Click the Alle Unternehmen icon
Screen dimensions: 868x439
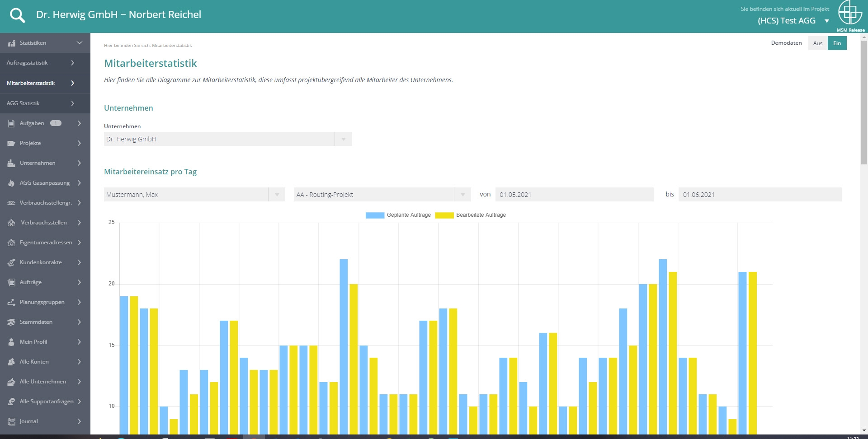tap(11, 382)
